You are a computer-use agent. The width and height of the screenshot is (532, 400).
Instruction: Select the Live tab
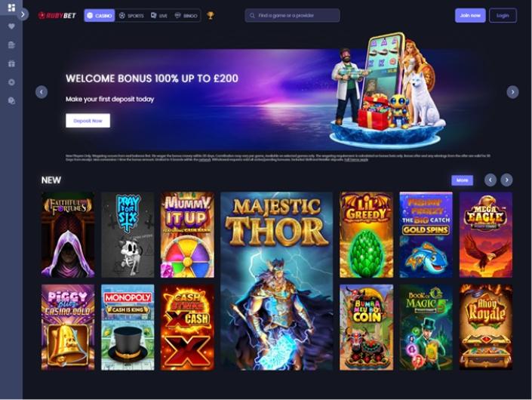[x=159, y=16]
